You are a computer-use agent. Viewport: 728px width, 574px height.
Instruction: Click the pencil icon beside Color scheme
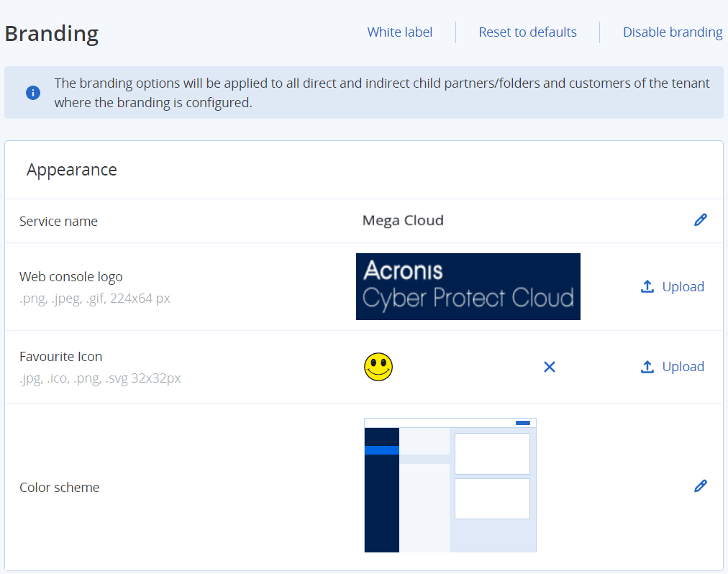click(x=700, y=486)
